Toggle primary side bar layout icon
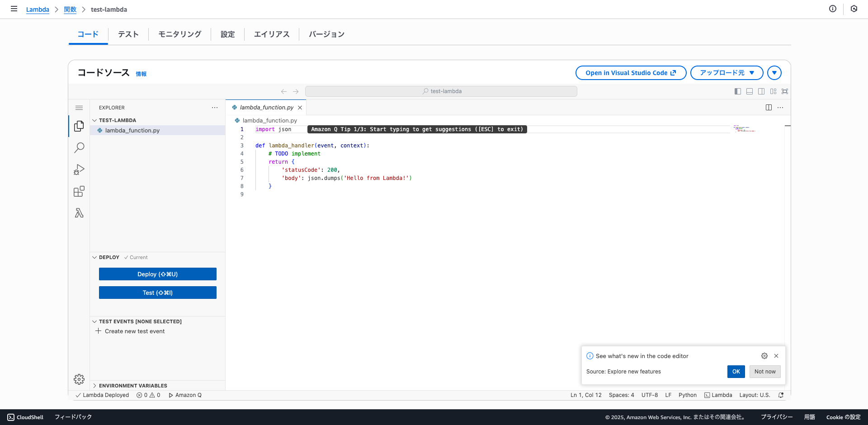Viewport: 868px width, 425px height. [x=738, y=91]
